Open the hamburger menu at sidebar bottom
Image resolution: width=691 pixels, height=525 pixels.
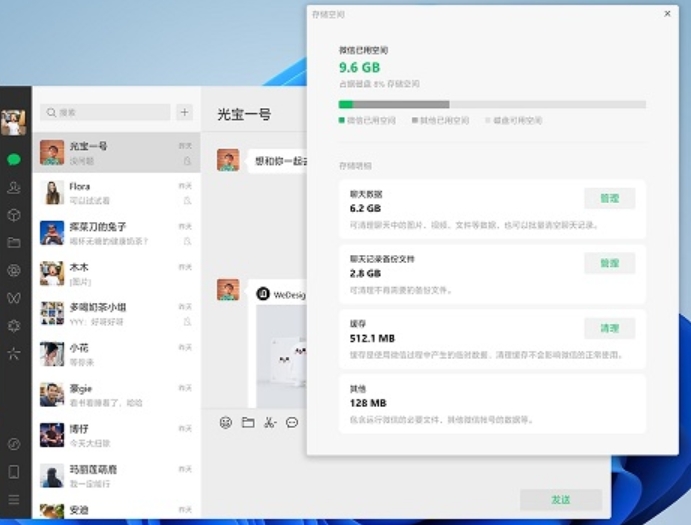(14, 499)
